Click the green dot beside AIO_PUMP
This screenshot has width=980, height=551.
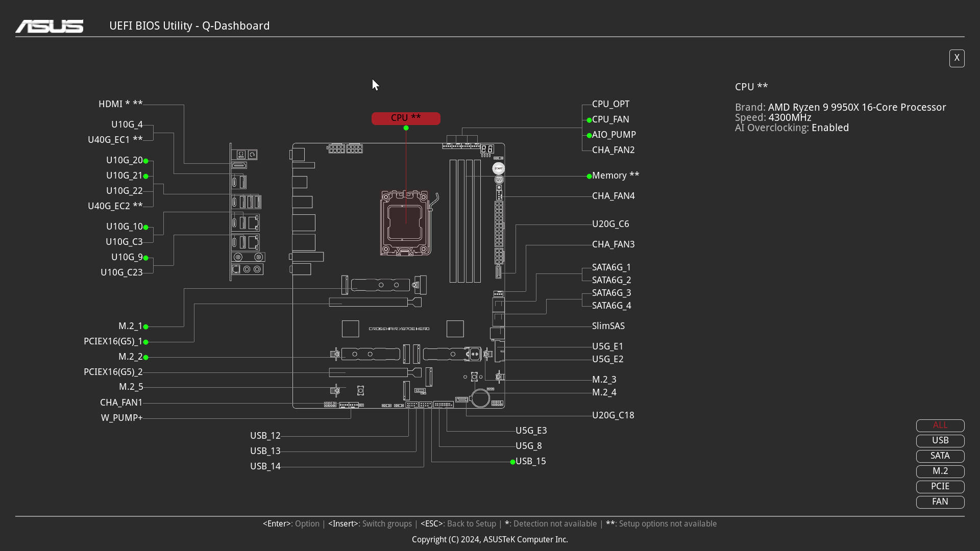pos(589,135)
